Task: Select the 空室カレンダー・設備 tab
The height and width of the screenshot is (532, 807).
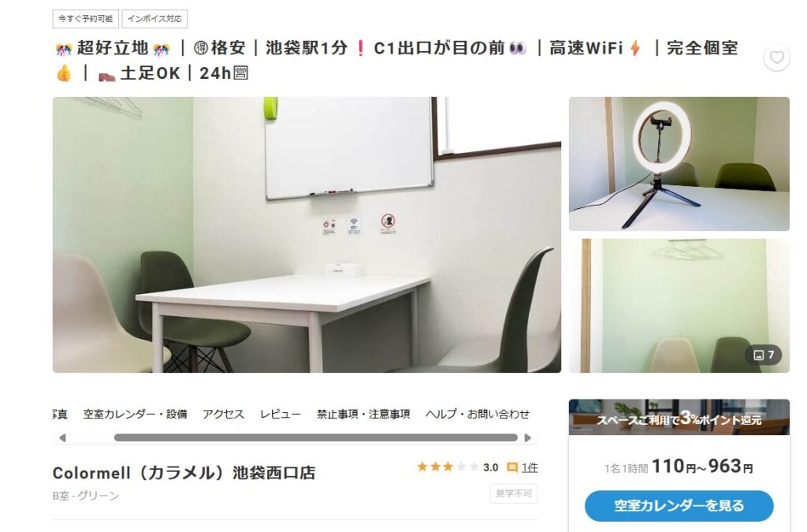Action: (x=135, y=414)
